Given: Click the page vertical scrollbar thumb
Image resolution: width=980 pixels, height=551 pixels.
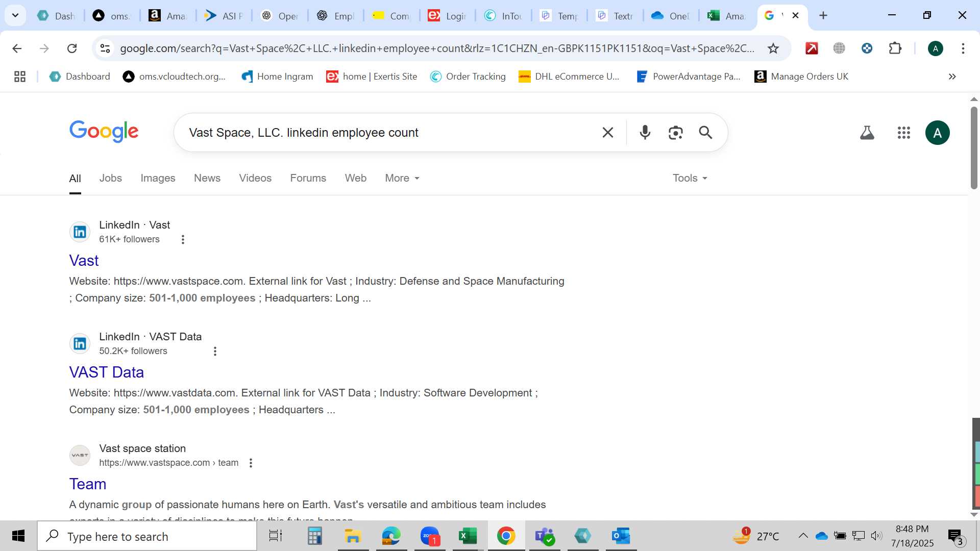Looking at the screenshot, I should (974, 148).
